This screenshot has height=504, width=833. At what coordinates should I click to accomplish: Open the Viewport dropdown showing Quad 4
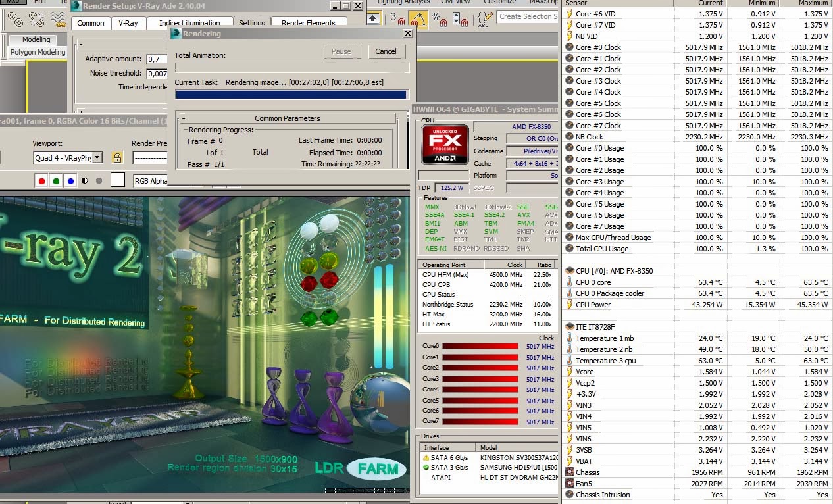(68, 157)
